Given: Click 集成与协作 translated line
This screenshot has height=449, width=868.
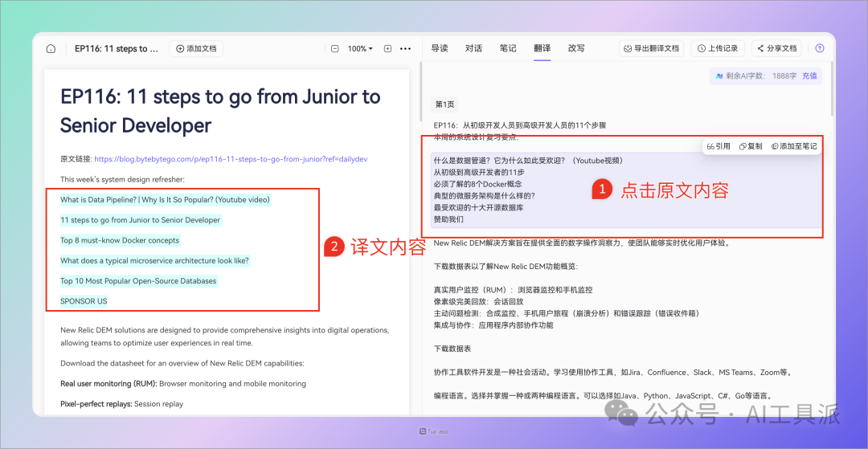Looking at the screenshot, I should click(493, 325).
